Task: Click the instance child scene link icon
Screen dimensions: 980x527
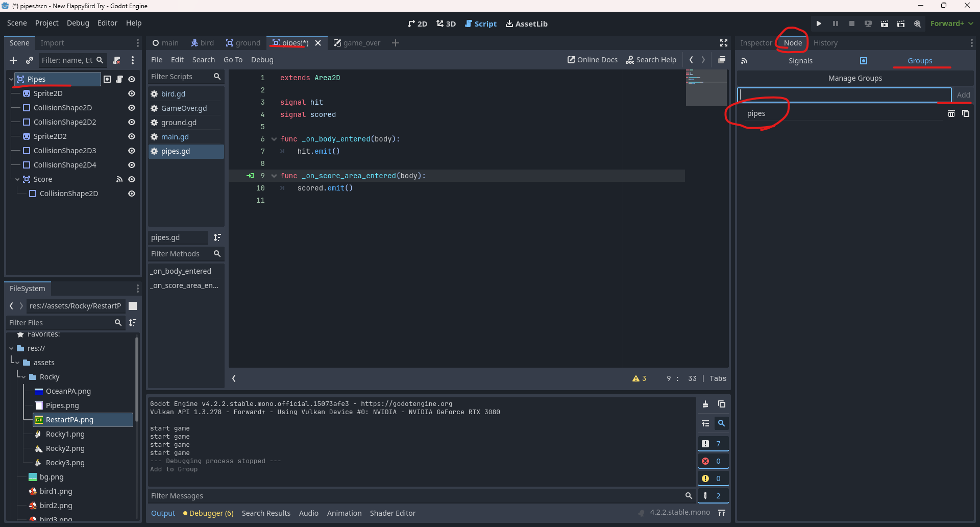Action: tap(30, 60)
